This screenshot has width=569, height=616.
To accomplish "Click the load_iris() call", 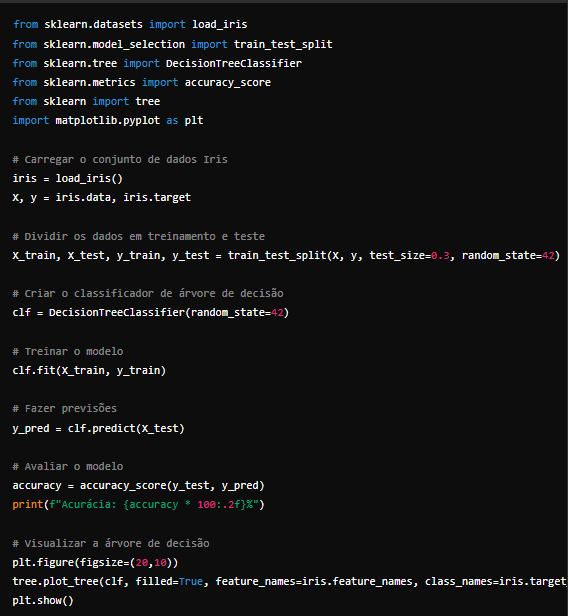I will (x=89, y=178).
